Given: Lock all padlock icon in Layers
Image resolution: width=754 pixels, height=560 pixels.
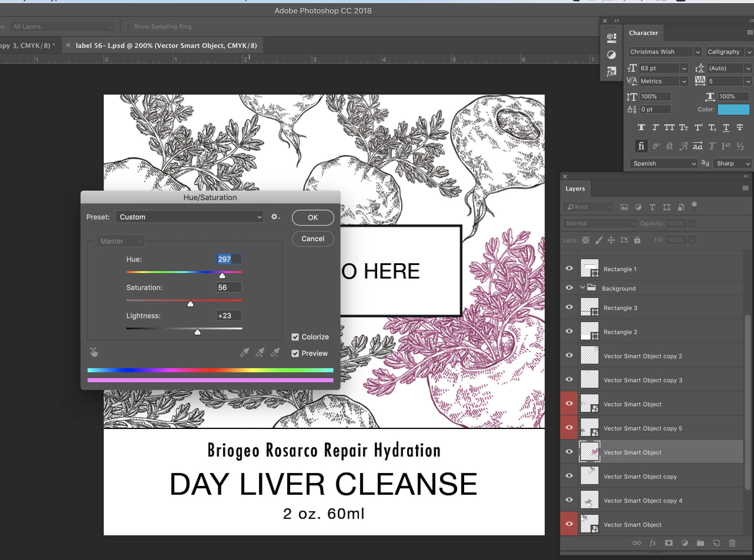Looking at the screenshot, I should 637,240.
